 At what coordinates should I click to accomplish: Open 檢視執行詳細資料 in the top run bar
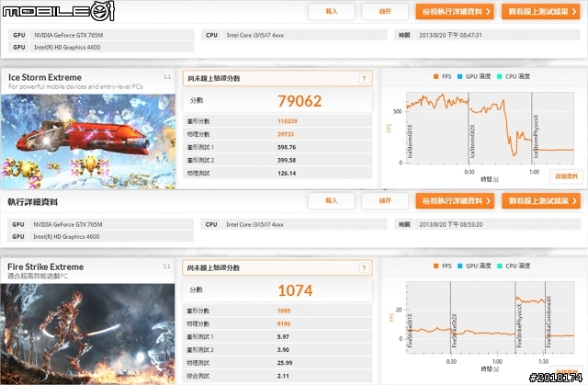(x=455, y=12)
